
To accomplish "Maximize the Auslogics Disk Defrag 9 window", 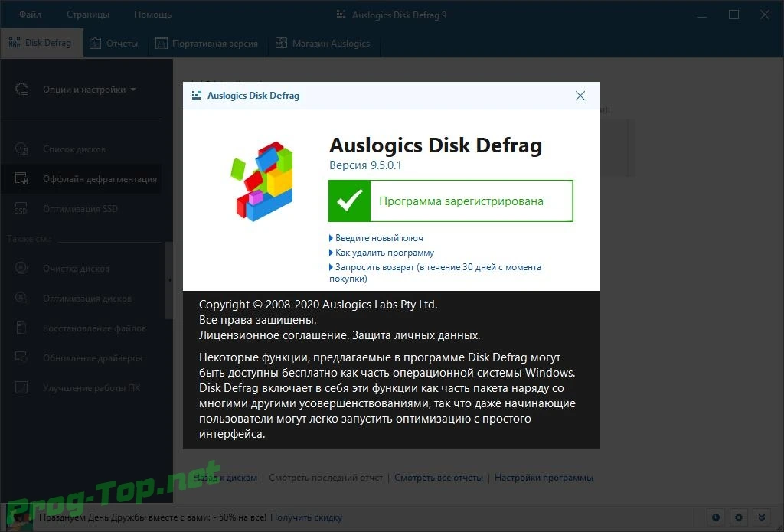I will point(733,15).
